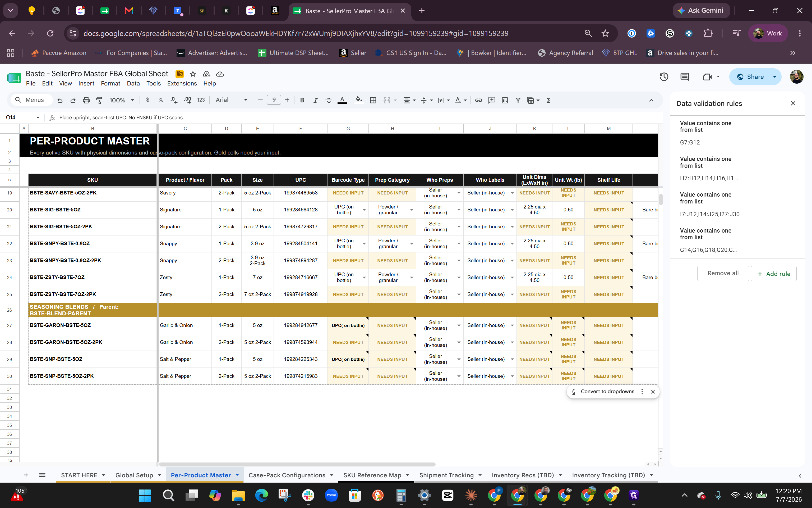Open Functions sigma icon

549,100
